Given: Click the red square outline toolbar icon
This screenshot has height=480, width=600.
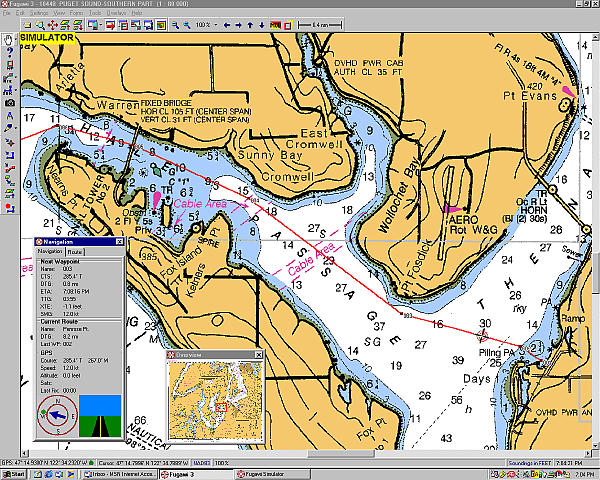Looking at the screenshot, I should 288,25.
